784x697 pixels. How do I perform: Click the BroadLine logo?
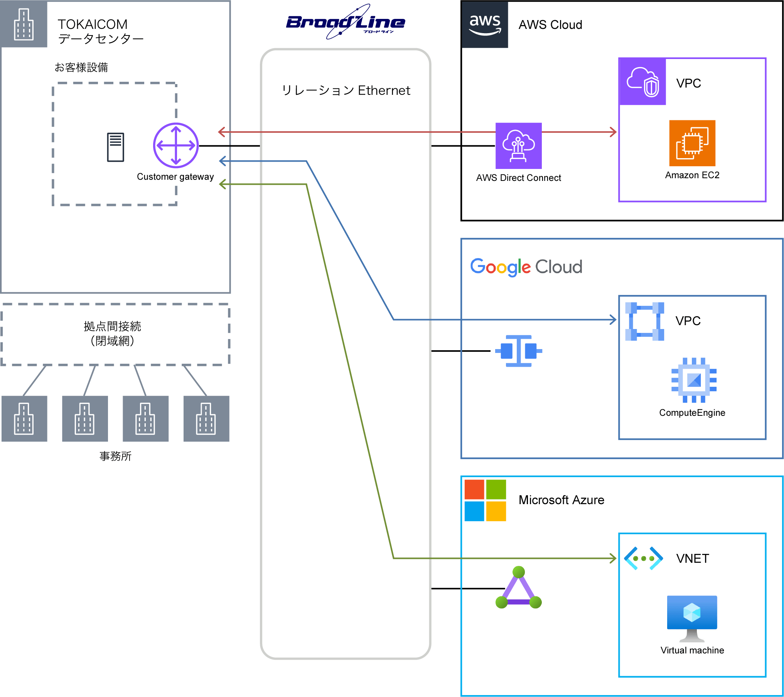[345, 22]
